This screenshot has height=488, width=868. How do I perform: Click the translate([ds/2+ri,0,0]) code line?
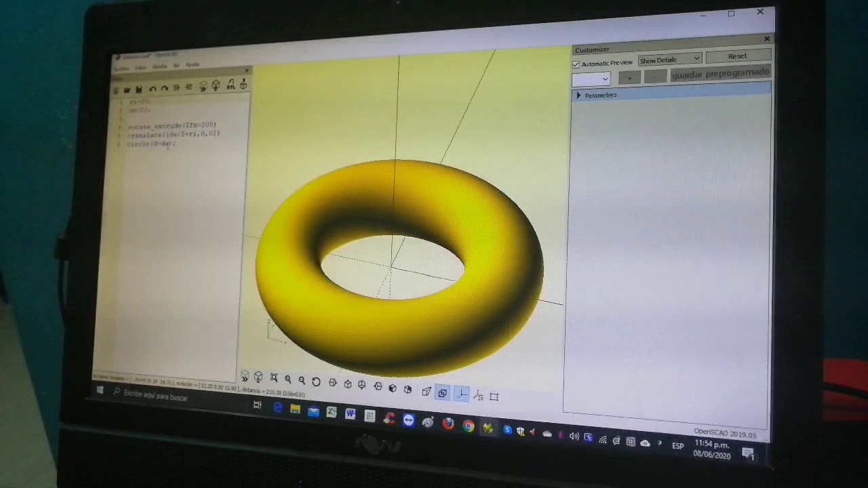point(174,134)
